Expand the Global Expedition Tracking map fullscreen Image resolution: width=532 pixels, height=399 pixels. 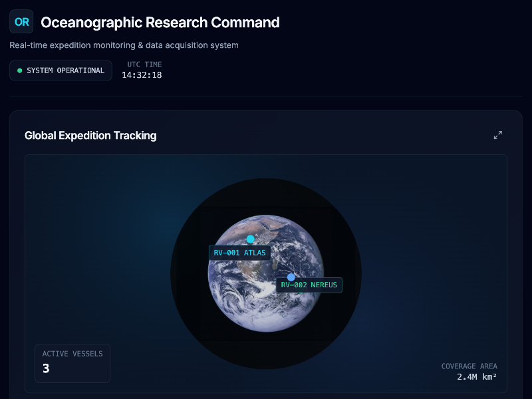point(497,135)
